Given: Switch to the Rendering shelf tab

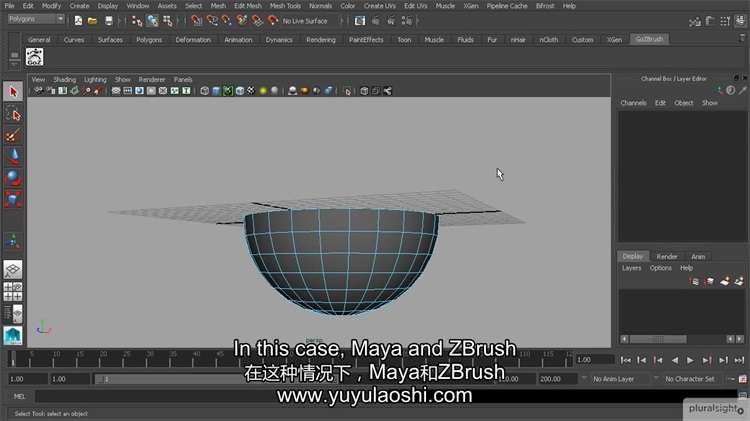Looking at the screenshot, I should point(320,40).
